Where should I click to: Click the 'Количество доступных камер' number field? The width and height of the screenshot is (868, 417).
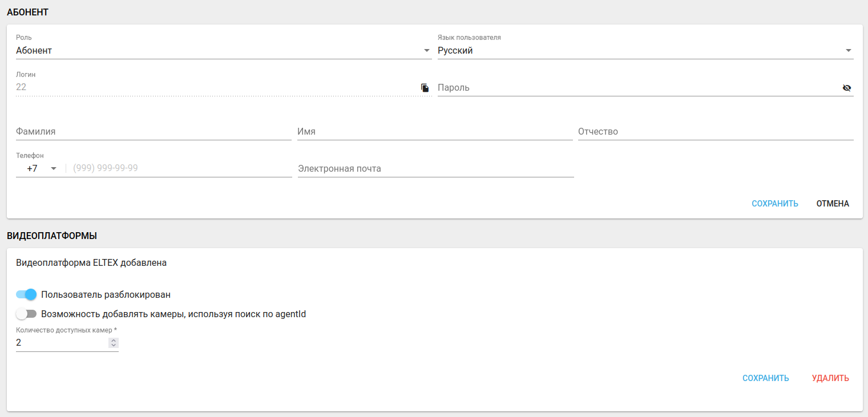60,343
